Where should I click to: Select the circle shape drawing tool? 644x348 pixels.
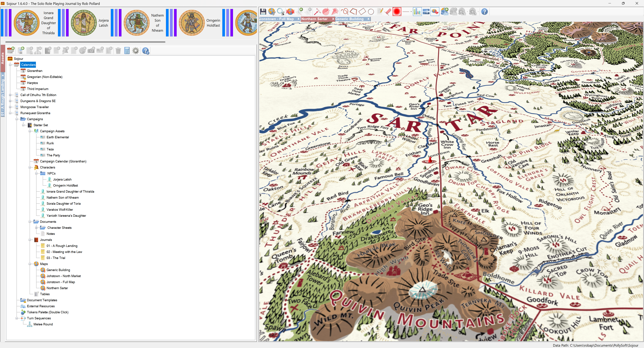click(371, 12)
